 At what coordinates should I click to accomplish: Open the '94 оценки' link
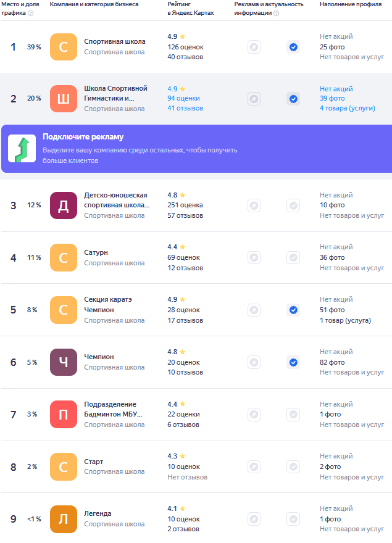pos(183,98)
